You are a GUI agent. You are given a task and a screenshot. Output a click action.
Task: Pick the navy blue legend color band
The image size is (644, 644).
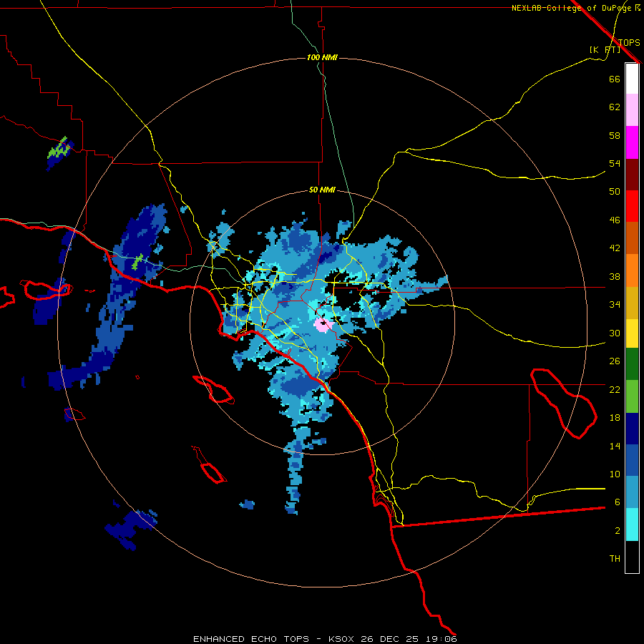pyautogui.click(x=632, y=429)
